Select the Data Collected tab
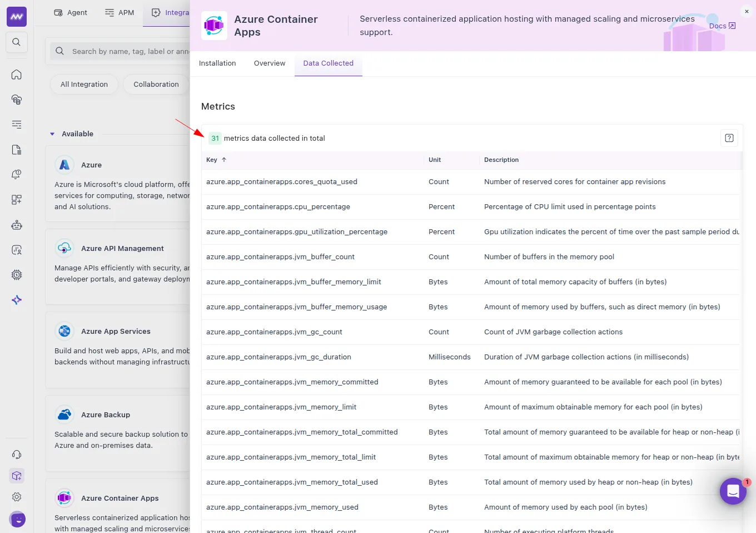The height and width of the screenshot is (533, 756). [x=329, y=63]
